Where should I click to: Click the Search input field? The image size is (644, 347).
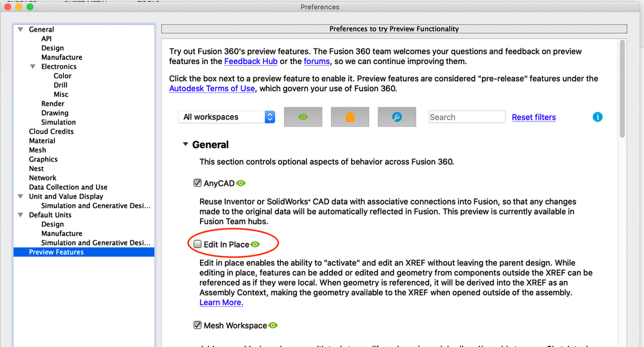[467, 117]
